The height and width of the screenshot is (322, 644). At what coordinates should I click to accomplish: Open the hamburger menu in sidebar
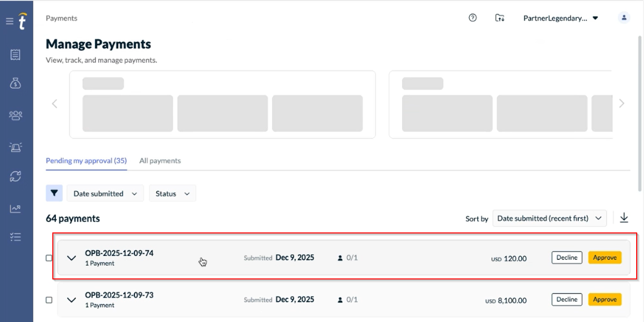(9, 22)
